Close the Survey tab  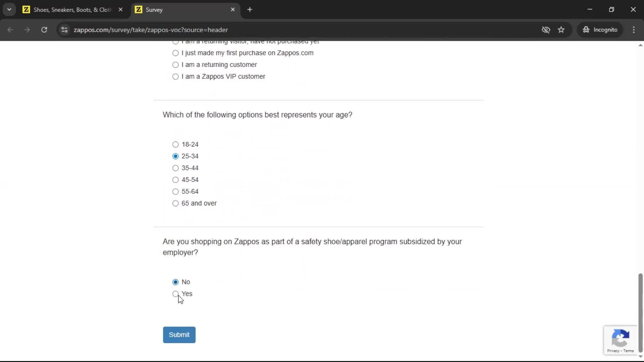point(233,10)
